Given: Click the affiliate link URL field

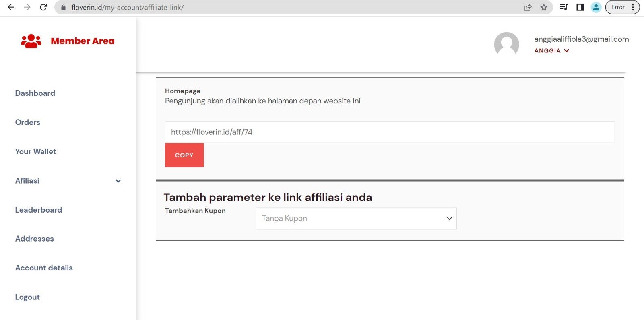Looking at the screenshot, I should click(389, 132).
